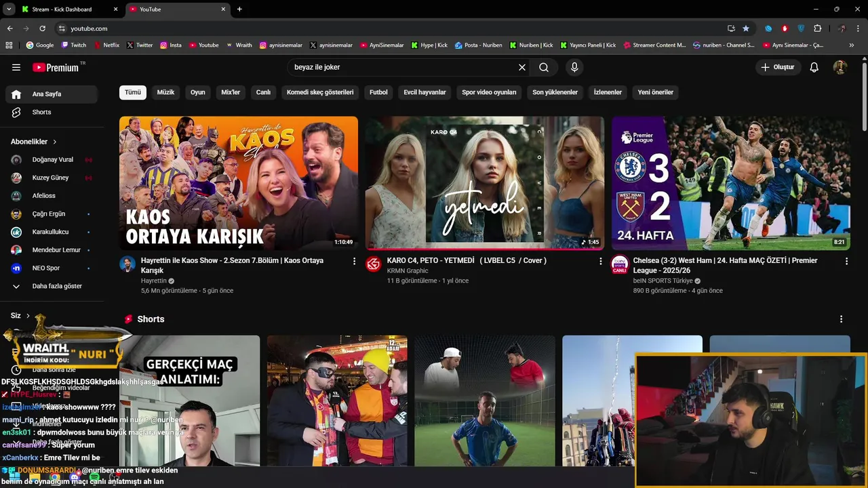Open the KRMN Graphic channel name link

408,271
